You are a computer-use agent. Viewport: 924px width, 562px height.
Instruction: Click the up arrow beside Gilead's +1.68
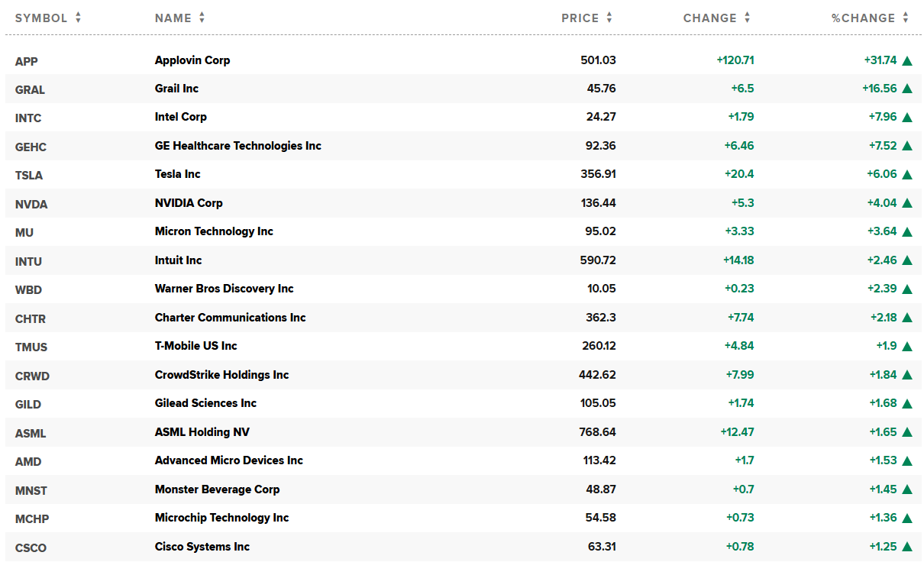(907, 404)
